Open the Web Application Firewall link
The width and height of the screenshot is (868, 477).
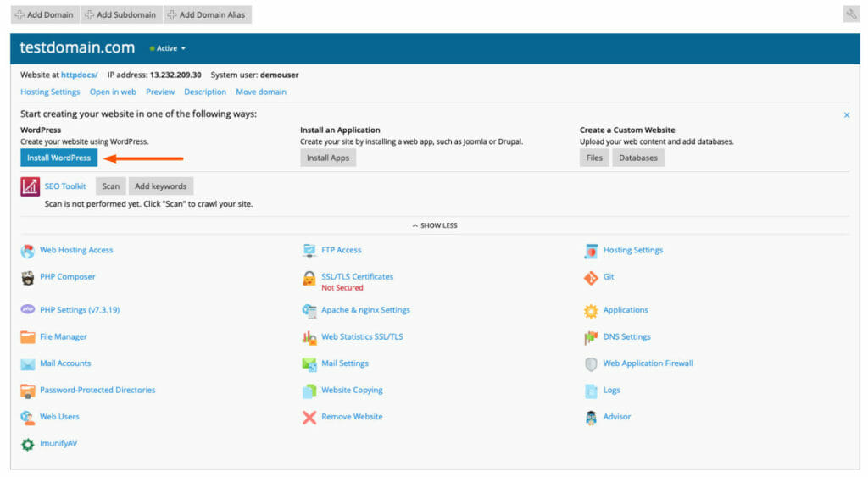648,363
